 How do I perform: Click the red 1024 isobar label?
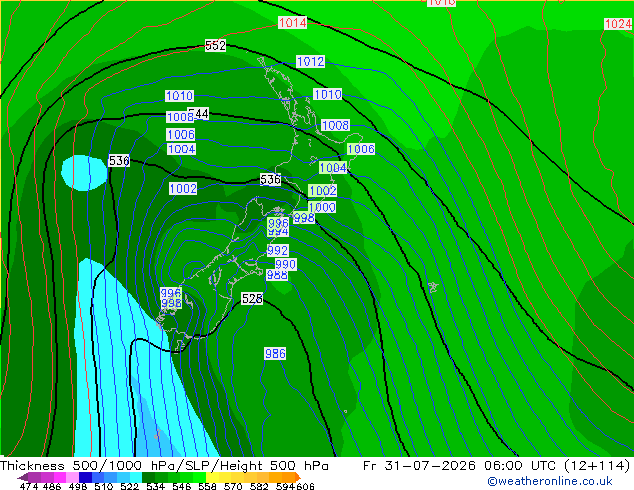pos(618,24)
